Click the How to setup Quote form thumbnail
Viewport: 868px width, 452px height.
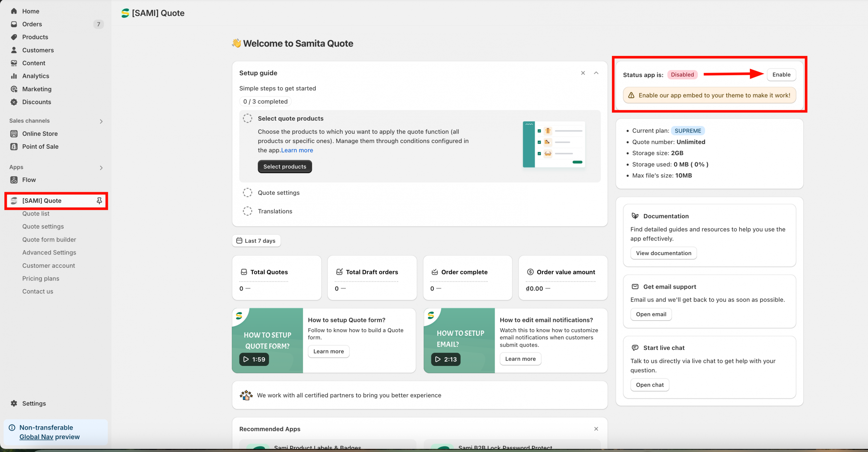click(x=267, y=341)
